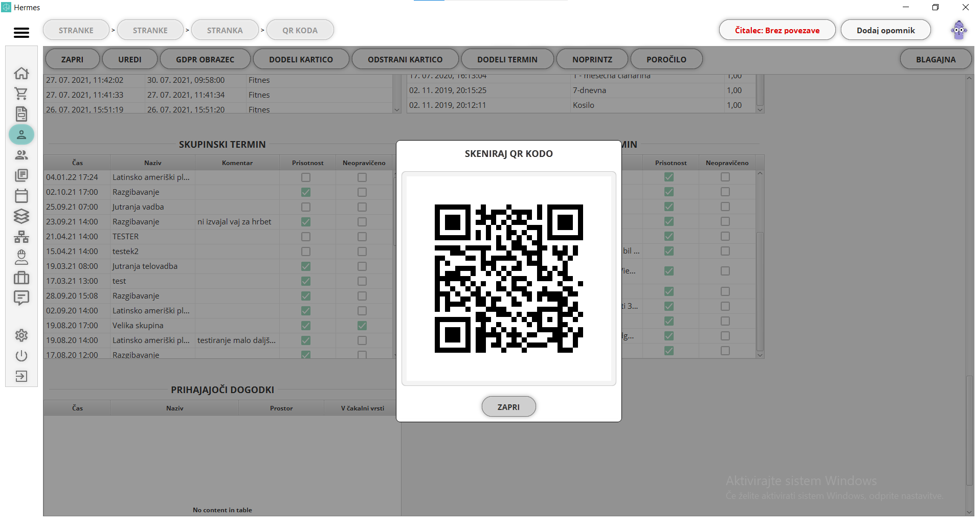Toggle Neopravičeno for 25.09.21 Jutranja vadba

pos(362,207)
